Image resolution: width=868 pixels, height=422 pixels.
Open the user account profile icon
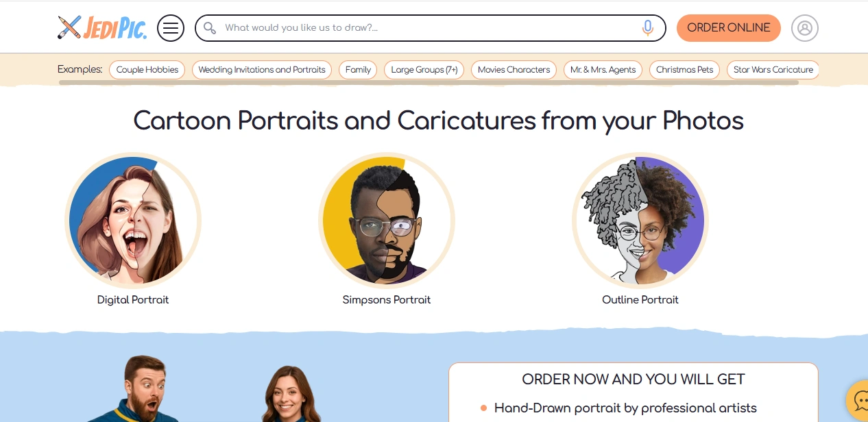(805, 28)
